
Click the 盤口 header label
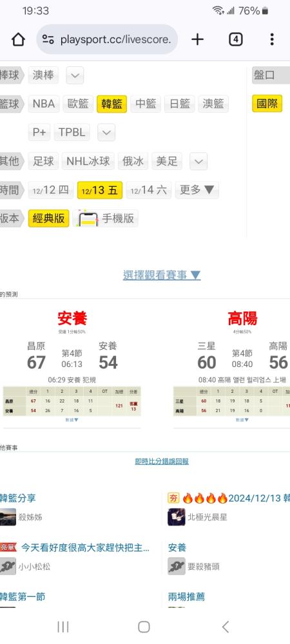pos(271,75)
